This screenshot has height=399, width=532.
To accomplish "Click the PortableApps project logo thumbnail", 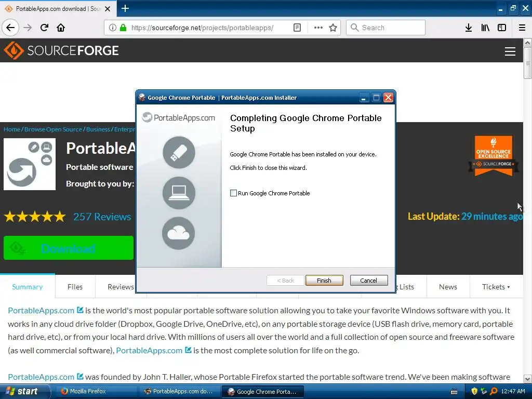I will pos(30,164).
